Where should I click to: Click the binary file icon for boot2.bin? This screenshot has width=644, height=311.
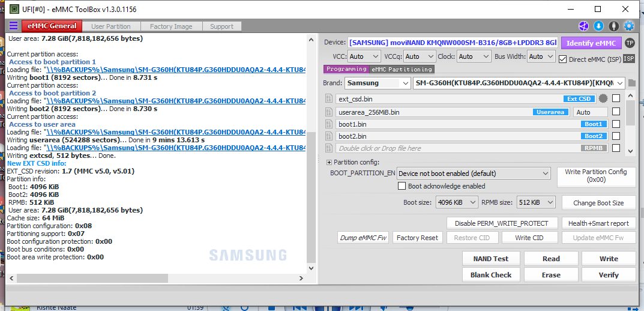(x=328, y=136)
